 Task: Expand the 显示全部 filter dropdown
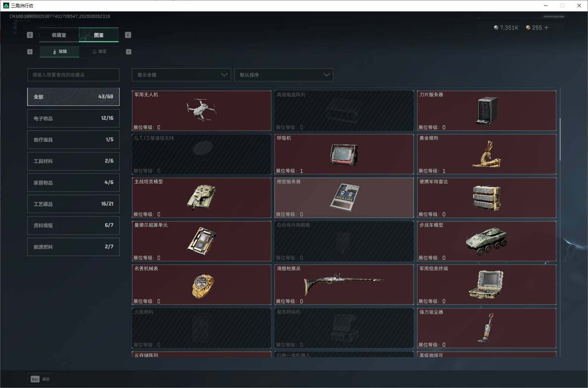click(x=181, y=75)
